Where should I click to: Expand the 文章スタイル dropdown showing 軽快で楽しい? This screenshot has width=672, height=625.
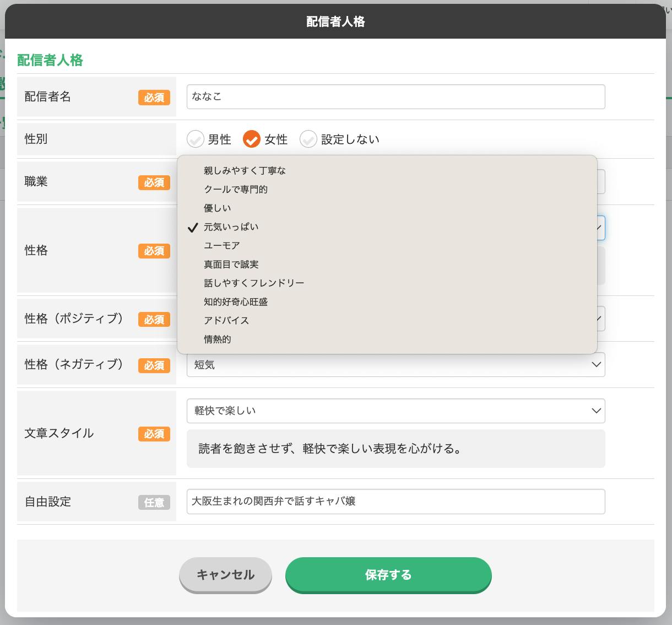(395, 411)
